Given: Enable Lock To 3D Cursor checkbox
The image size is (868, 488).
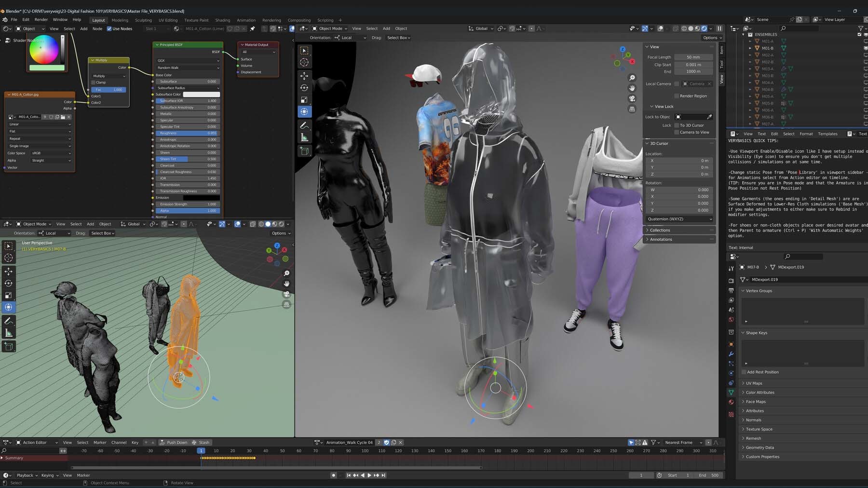Looking at the screenshot, I should click(677, 125).
